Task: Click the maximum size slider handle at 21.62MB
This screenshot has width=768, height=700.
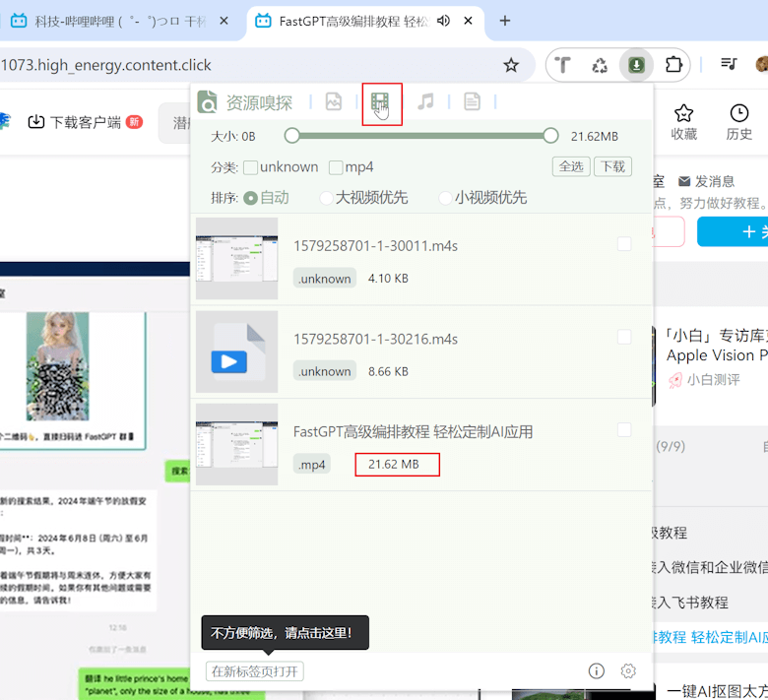Action: (x=550, y=136)
